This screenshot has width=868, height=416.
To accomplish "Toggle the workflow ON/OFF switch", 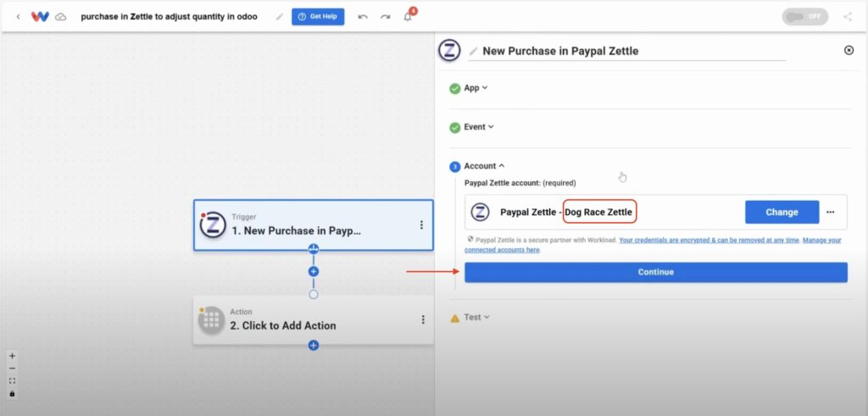I will point(805,17).
